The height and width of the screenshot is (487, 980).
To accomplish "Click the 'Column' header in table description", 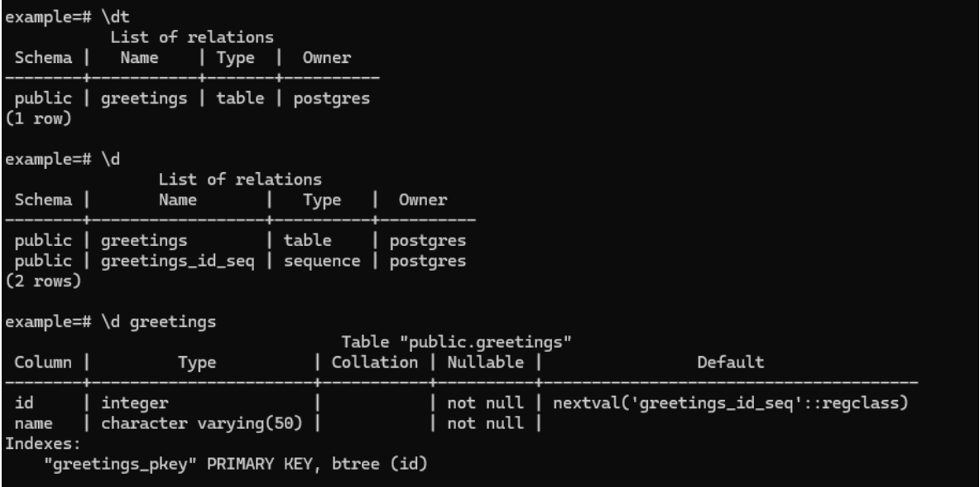I will tap(43, 363).
